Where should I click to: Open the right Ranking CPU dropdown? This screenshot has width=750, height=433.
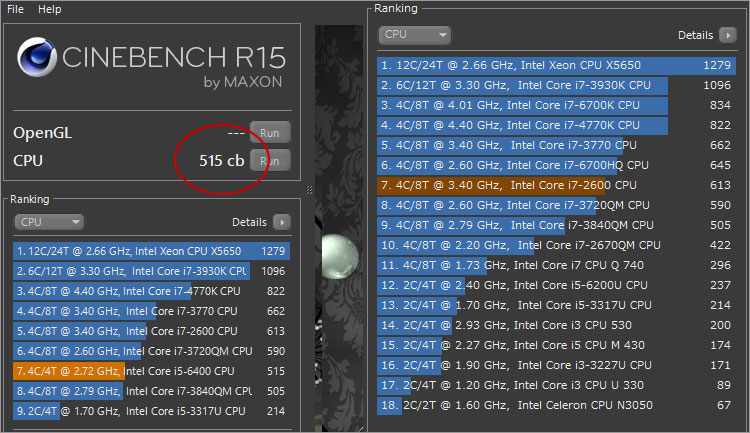coord(414,35)
